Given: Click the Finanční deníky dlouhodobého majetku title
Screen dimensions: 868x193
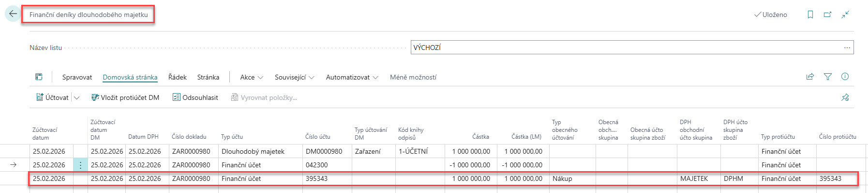Looking at the screenshot, I should (x=89, y=15).
